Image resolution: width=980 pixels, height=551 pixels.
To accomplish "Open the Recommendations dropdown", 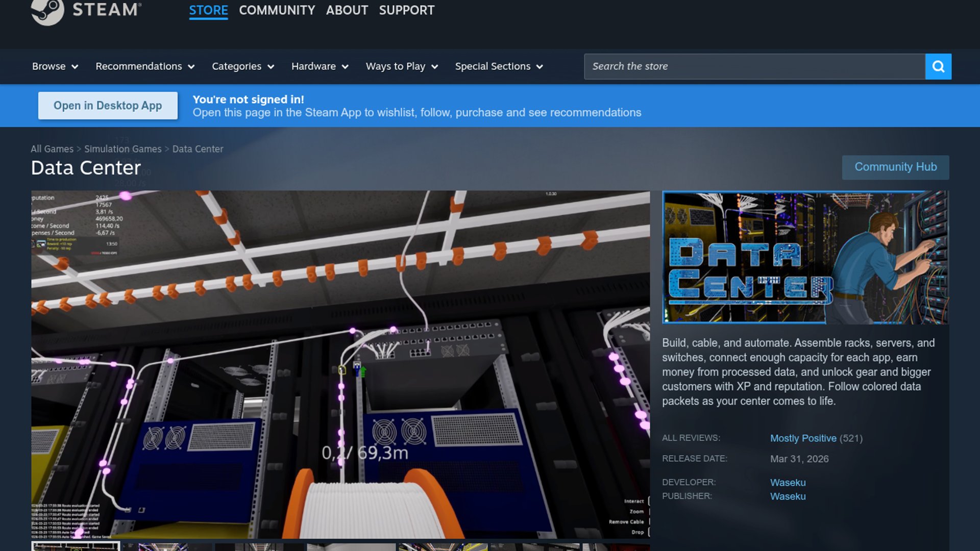I will tap(145, 66).
